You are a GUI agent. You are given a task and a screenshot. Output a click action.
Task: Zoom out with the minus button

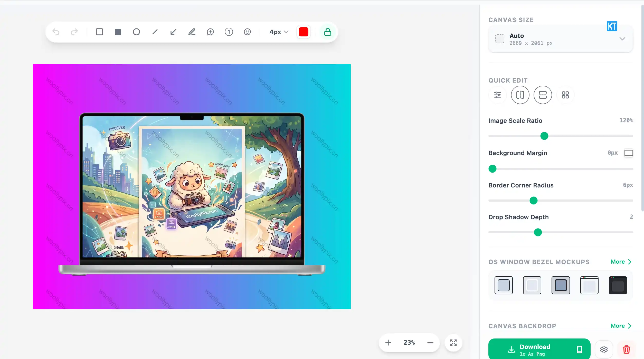point(430,343)
